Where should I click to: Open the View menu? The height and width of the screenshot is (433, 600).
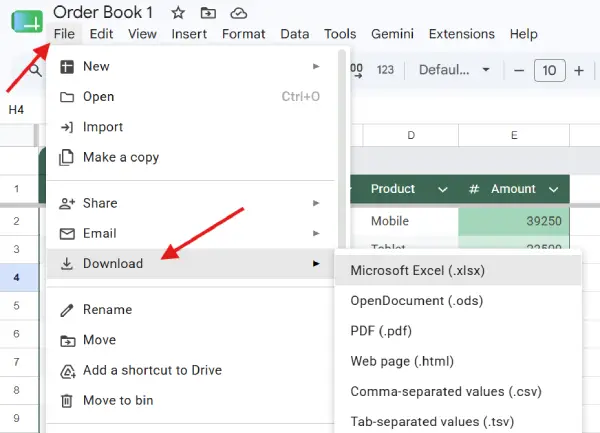coord(142,34)
